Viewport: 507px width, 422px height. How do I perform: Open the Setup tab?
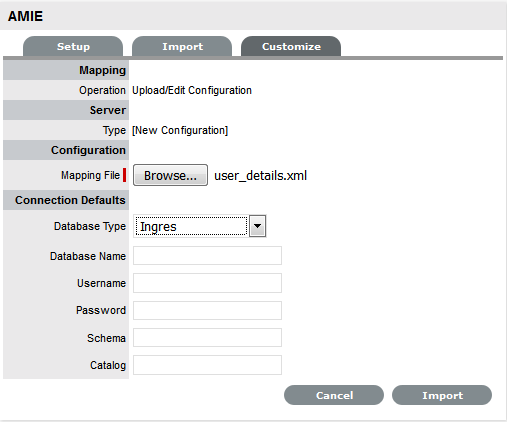pyautogui.click(x=73, y=46)
